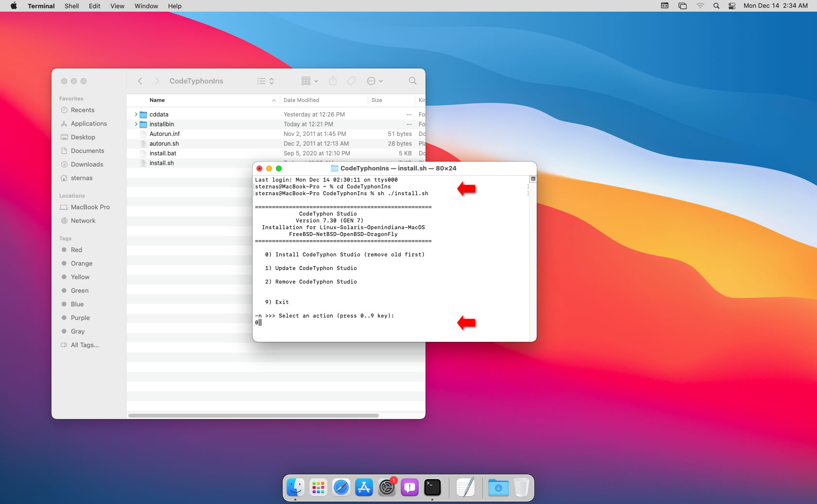
Task: Select Documents in Finder sidebar
Action: coord(83,151)
